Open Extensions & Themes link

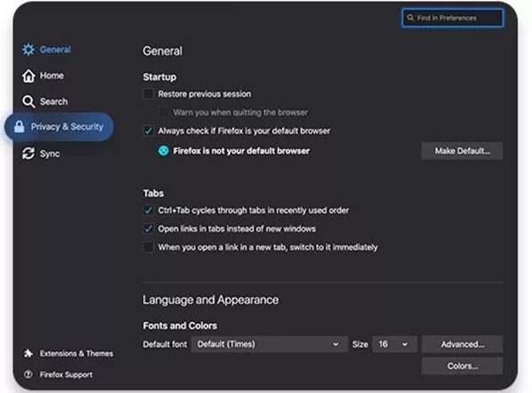[x=68, y=353]
